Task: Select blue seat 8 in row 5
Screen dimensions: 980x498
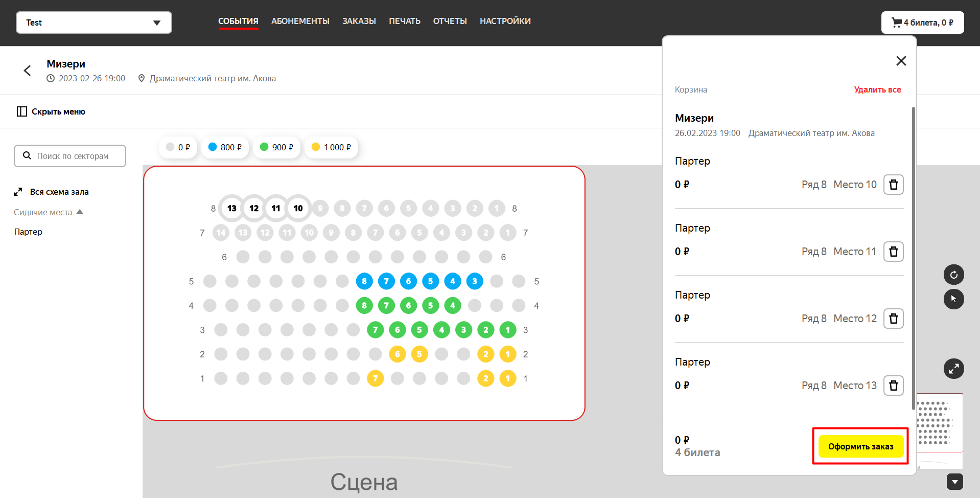Action: (364, 281)
